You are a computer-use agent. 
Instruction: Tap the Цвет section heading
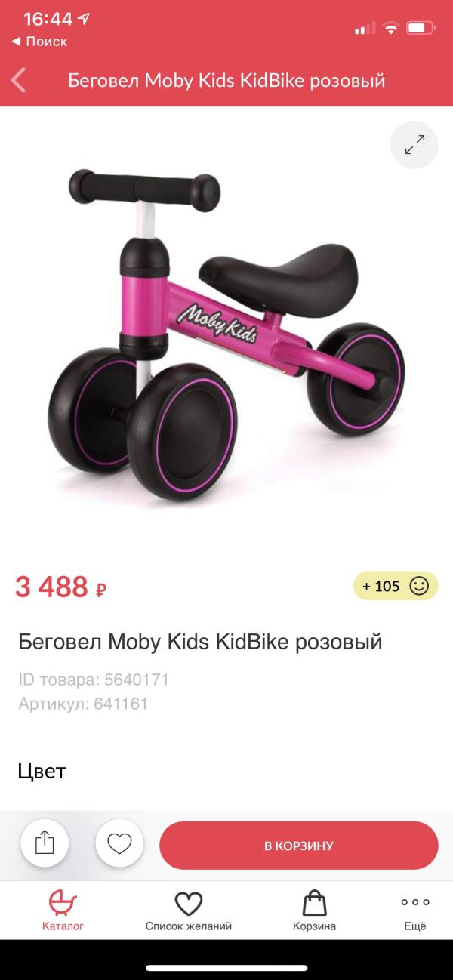[42, 771]
